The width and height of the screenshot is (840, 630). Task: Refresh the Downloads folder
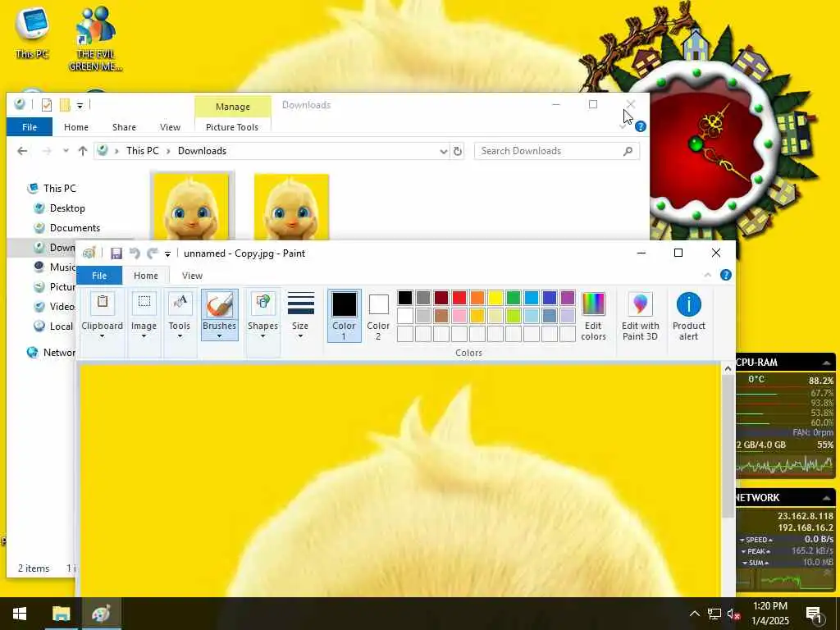458,151
